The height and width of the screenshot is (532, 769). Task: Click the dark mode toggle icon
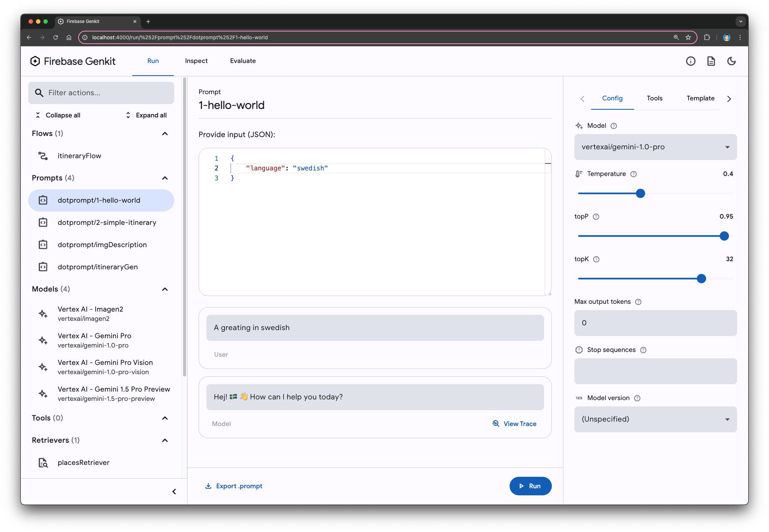click(x=732, y=60)
